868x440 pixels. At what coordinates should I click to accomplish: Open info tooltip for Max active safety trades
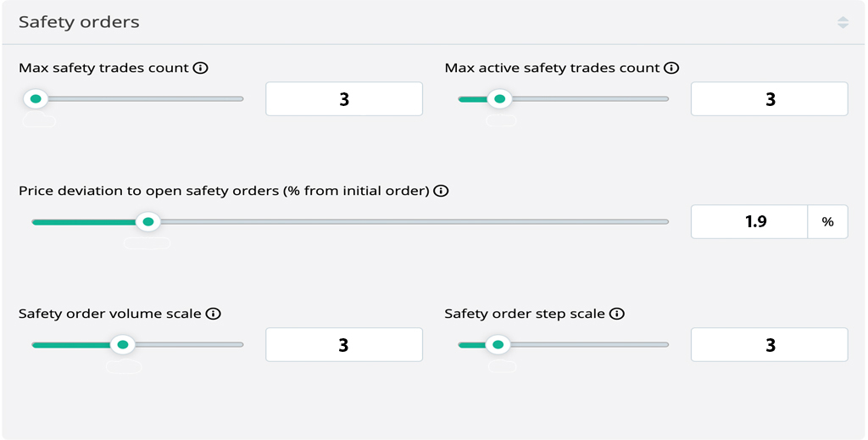tap(672, 68)
